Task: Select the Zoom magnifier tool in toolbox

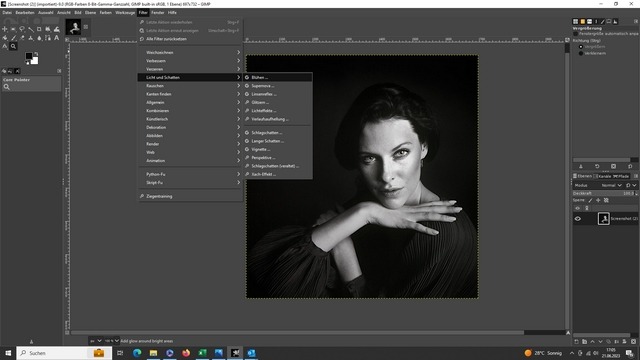Action: (13, 47)
